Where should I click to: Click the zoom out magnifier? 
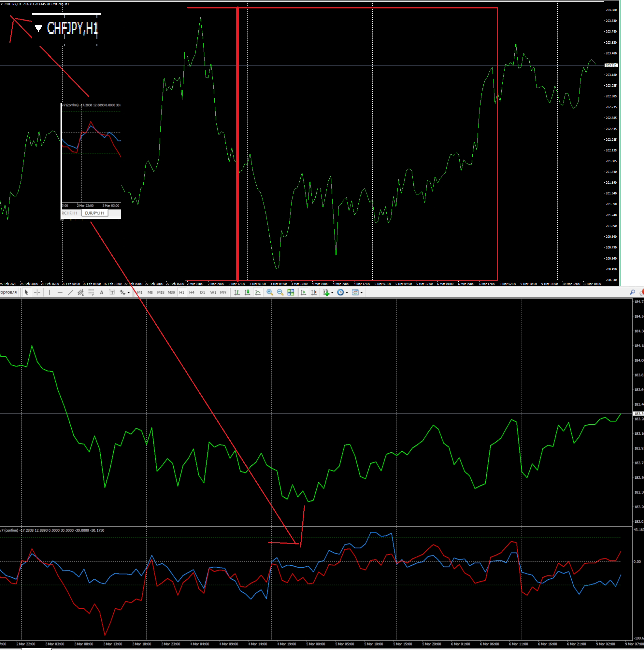(280, 292)
